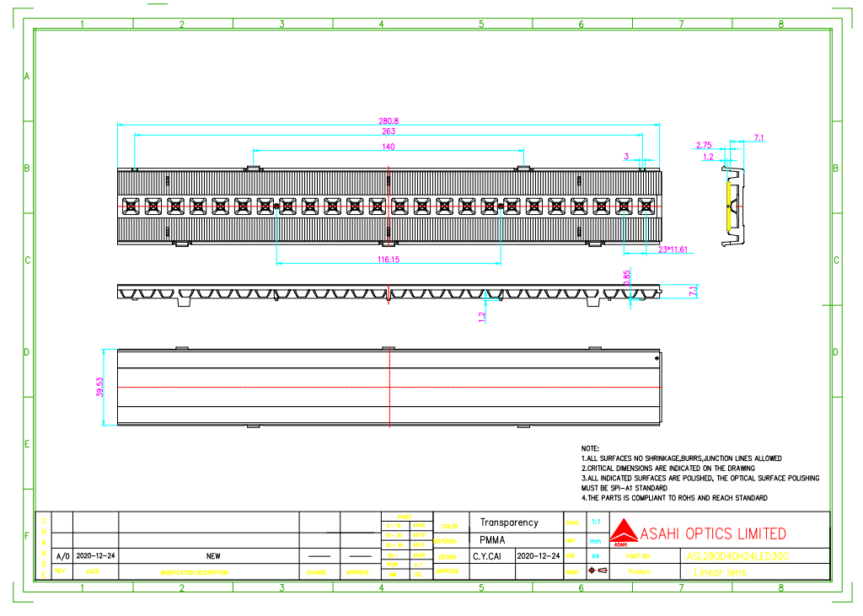Image resolution: width=863 pixels, height=616 pixels.
Task: Select note 1 about surfaces with no shrinkage
Action: [x=681, y=458]
